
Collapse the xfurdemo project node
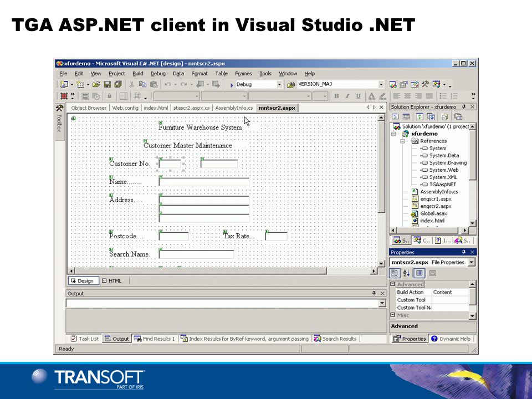click(x=393, y=134)
